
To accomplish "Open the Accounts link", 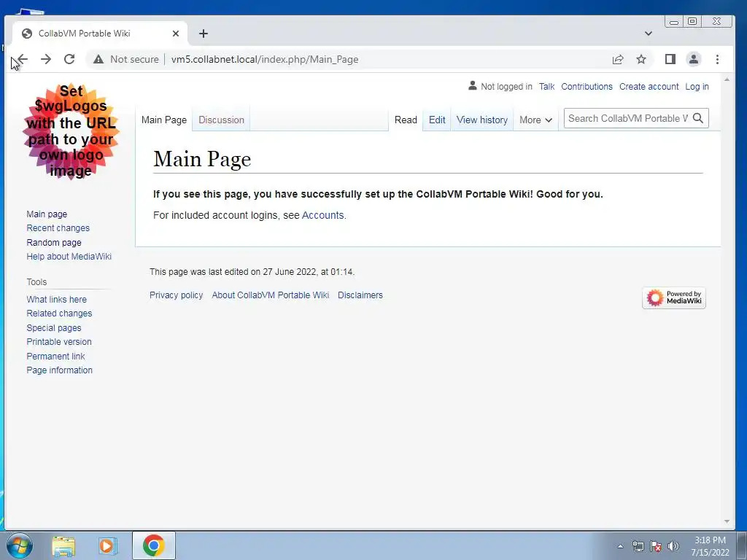I will 322,215.
